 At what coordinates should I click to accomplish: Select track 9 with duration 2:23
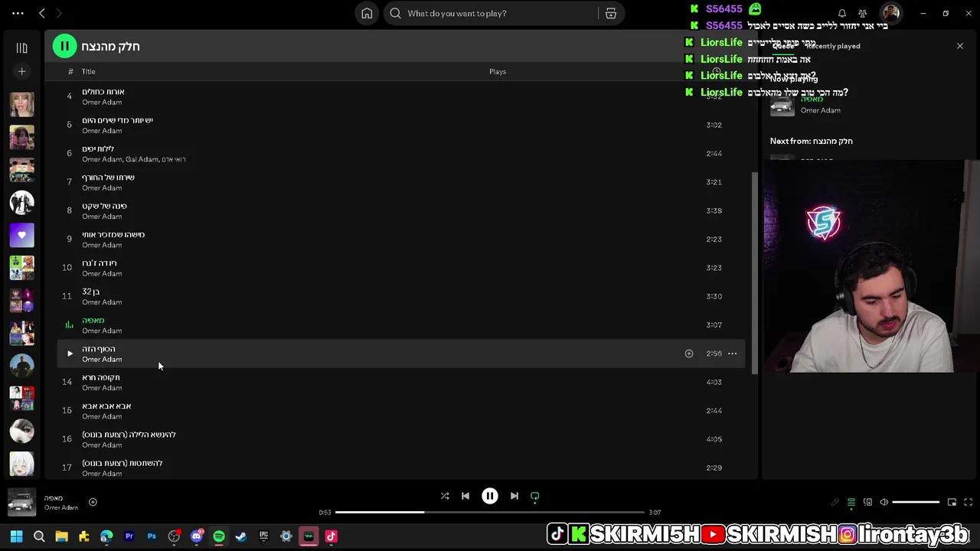(401, 239)
